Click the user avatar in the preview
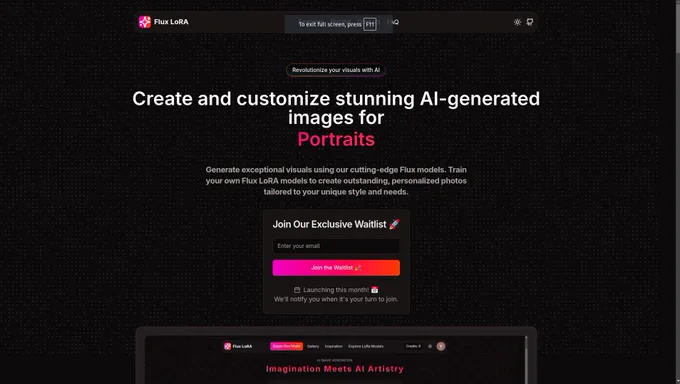680x384 pixels. (441, 346)
